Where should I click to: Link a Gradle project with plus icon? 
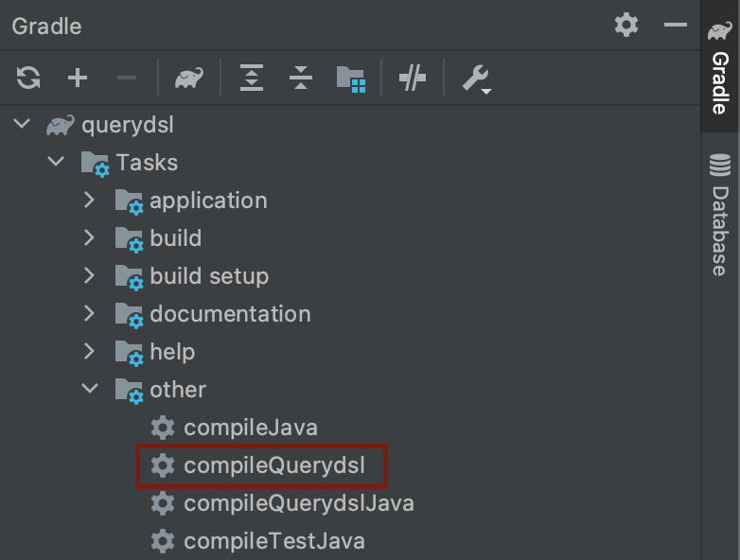[78, 78]
